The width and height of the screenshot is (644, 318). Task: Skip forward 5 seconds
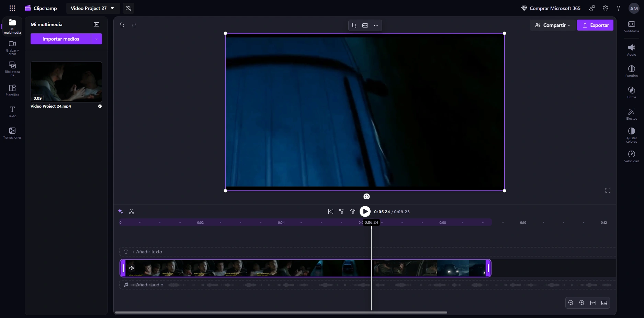[353, 211]
